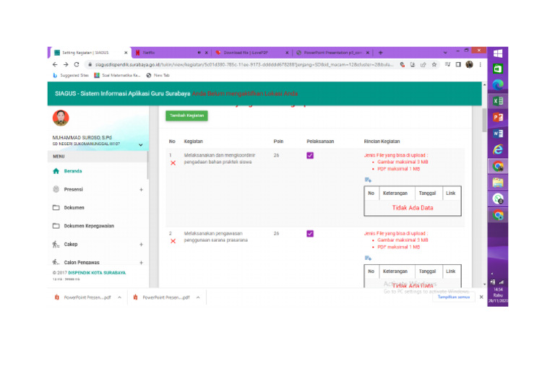The height and width of the screenshot is (392, 555).
Task: Click kegiatan text 'Melaksanakan pengawasan penggunaan sarana prasarana'
Action: click(x=215, y=237)
